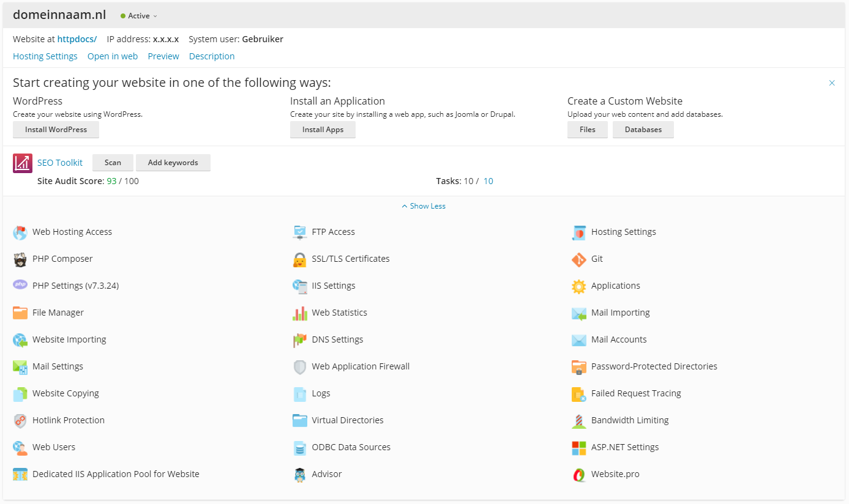849x504 pixels.
Task: Click the Logs document icon
Action: coord(299,394)
